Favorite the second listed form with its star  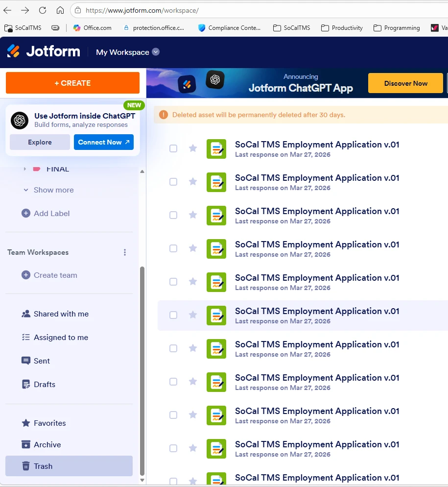click(x=193, y=181)
